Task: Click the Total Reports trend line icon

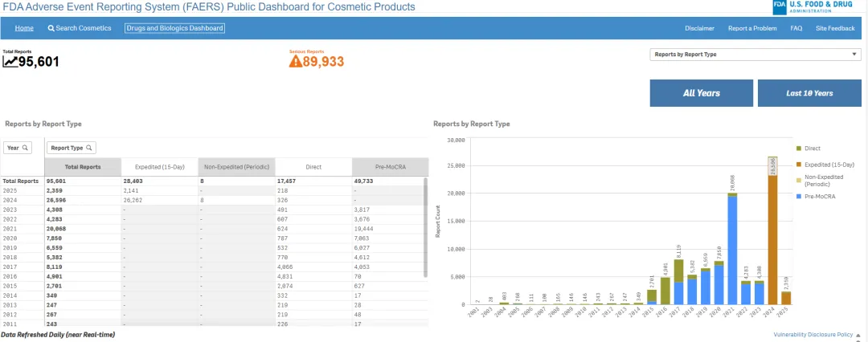Action: point(10,62)
